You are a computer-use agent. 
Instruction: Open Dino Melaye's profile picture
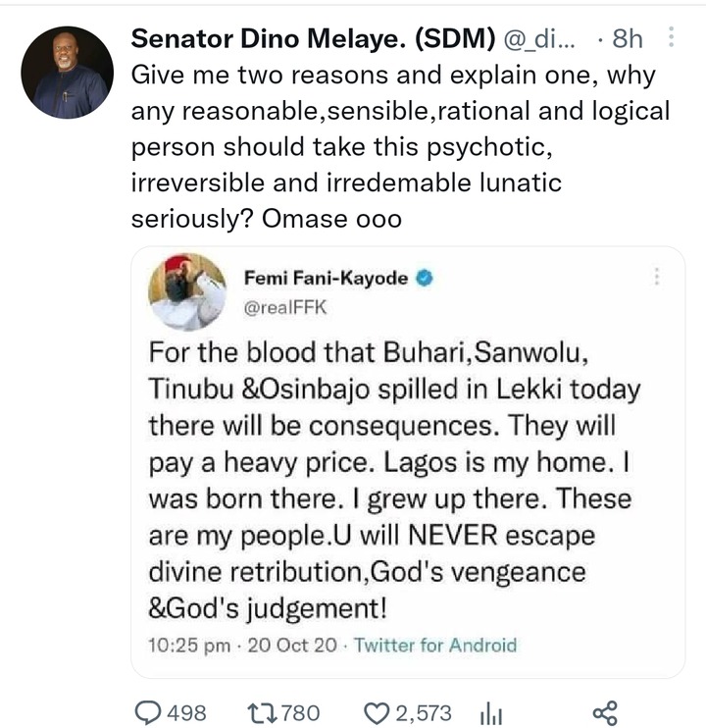tap(68, 73)
